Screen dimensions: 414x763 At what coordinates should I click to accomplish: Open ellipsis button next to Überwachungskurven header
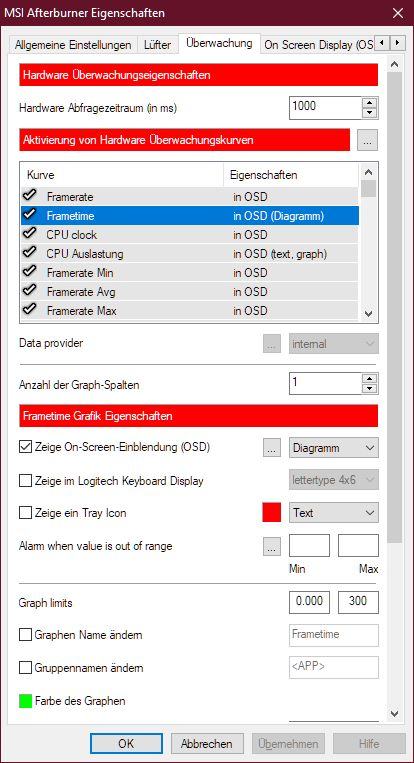click(367, 140)
